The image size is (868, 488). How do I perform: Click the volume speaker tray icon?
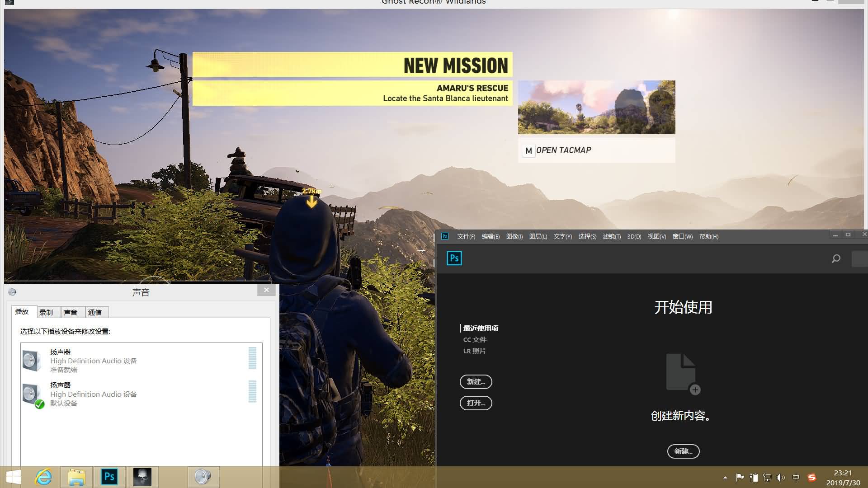pyautogui.click(x=781, y=477)
